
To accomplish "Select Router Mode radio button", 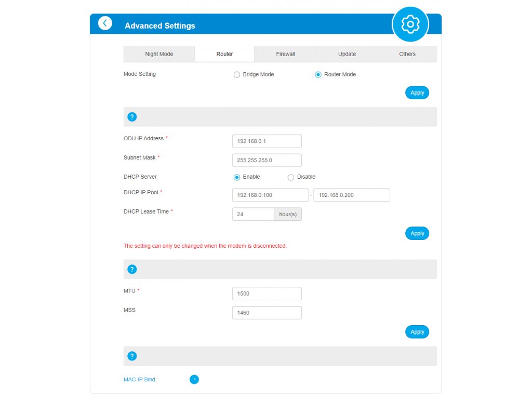I will click(x=318, y=75).
